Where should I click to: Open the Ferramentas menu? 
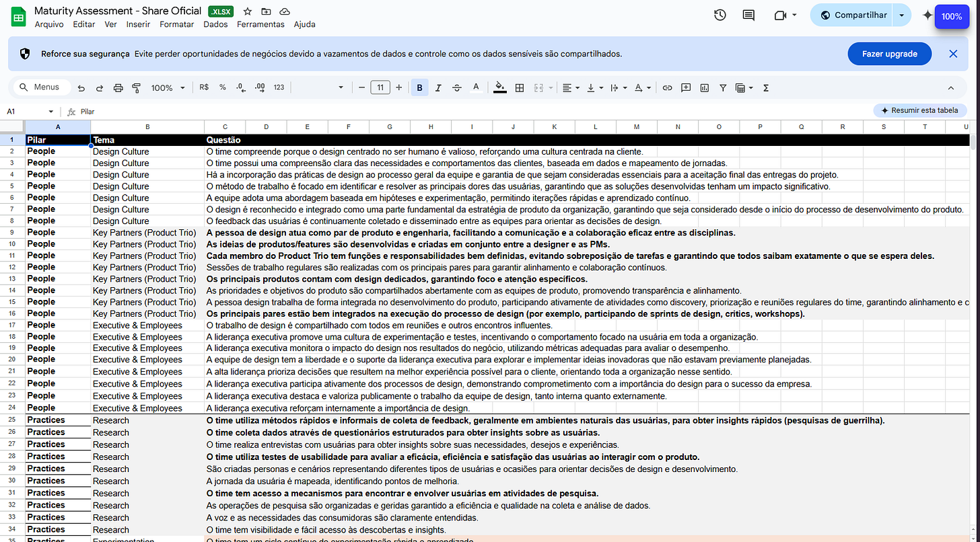point(260,24)
